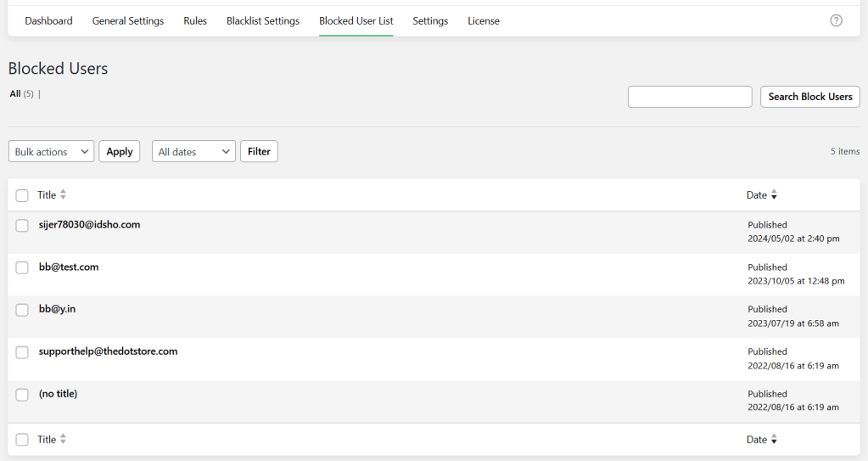
Task: Click the Title sort arrows in header
Action: click(x=63, y=194)
